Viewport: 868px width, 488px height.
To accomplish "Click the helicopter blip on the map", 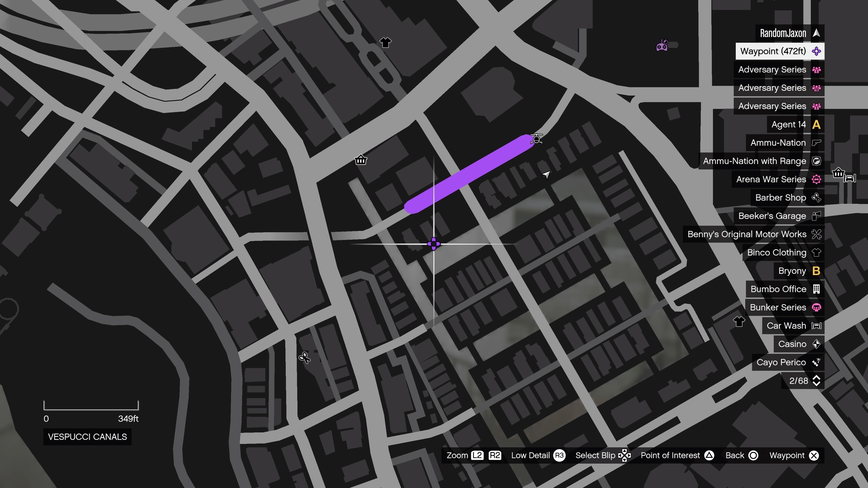I will [x=536, y=139].
